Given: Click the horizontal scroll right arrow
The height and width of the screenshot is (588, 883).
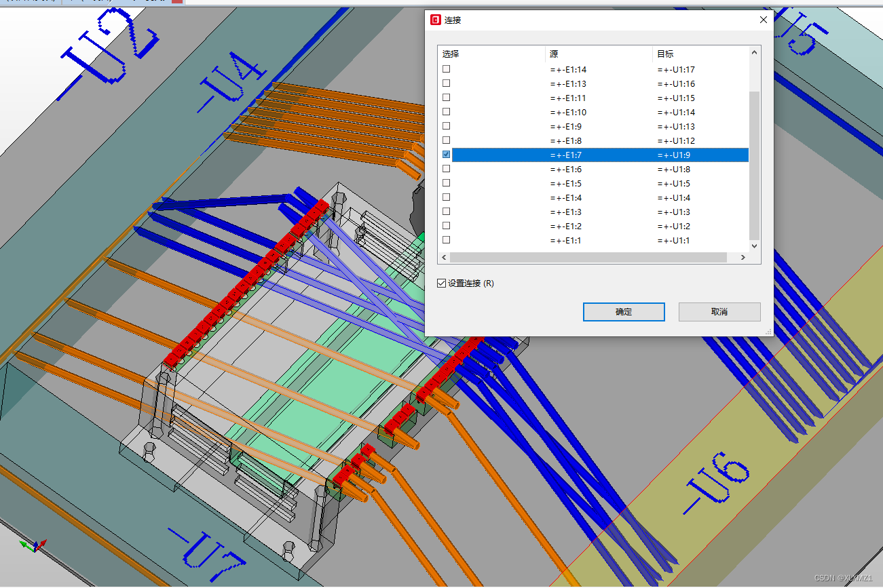Looking at the screenshot, I should (x=743, y=258).
